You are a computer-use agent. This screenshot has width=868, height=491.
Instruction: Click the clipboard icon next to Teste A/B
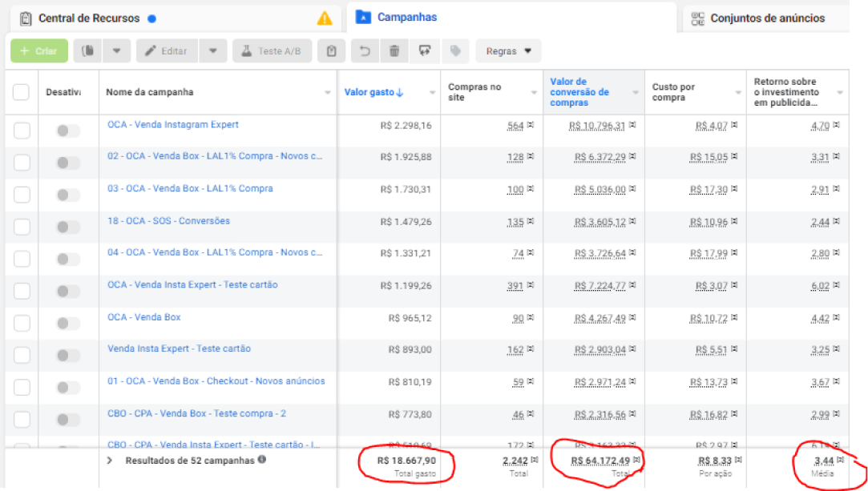tap(331, 51)
